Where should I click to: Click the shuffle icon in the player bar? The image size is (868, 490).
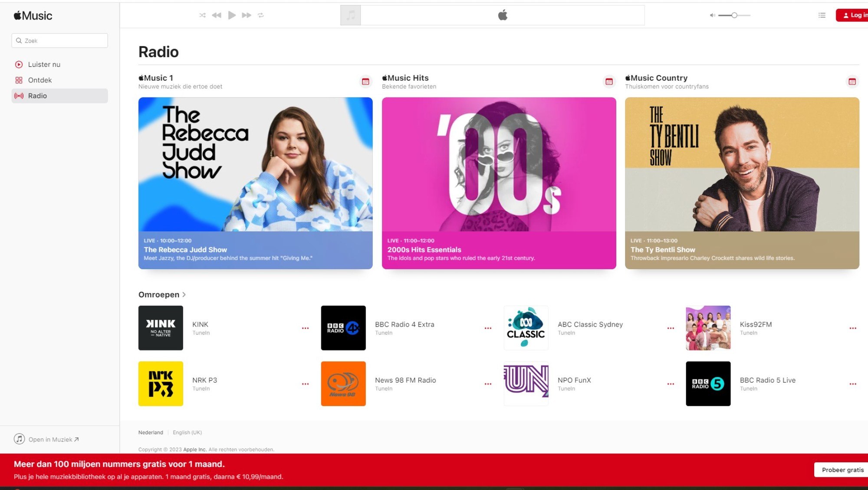[x=202, y=15]
